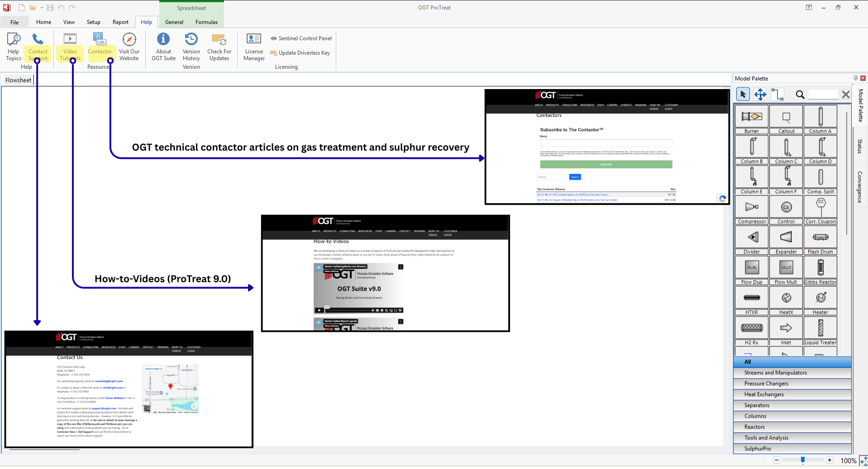The image size is (868, 469).
Task: Switch to the Setup ribbon tab
Action: tap(93, 22)
